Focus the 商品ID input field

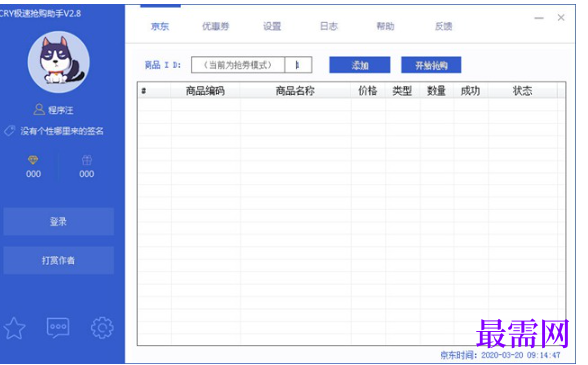pos(238,65)
